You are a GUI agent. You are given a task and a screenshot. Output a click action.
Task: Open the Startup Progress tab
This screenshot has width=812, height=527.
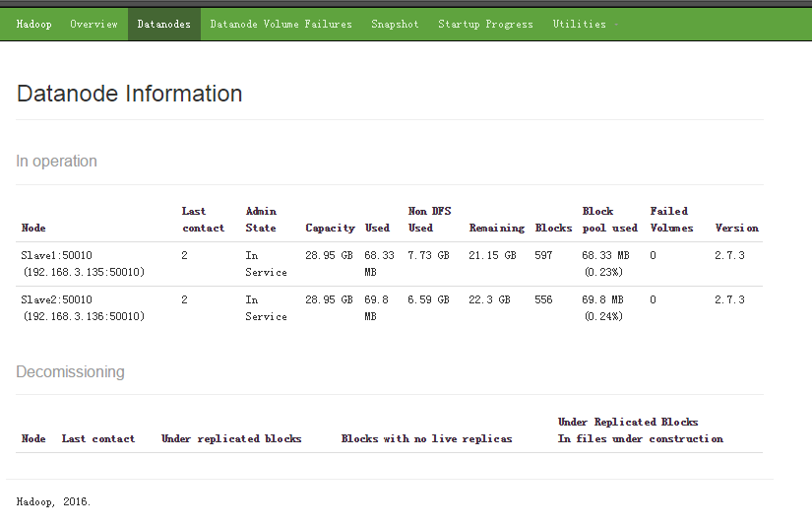(485, 24)
